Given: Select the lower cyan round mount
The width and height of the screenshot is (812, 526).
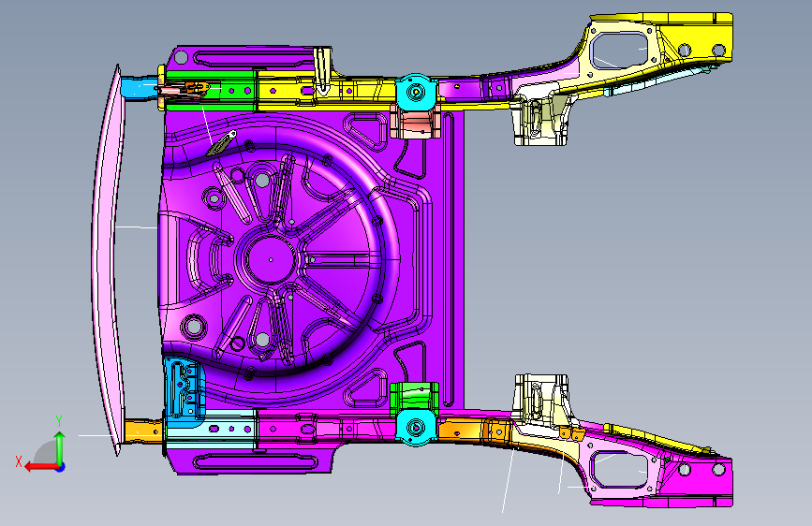Looking at the screenshot, I should (x=416, y=428).
